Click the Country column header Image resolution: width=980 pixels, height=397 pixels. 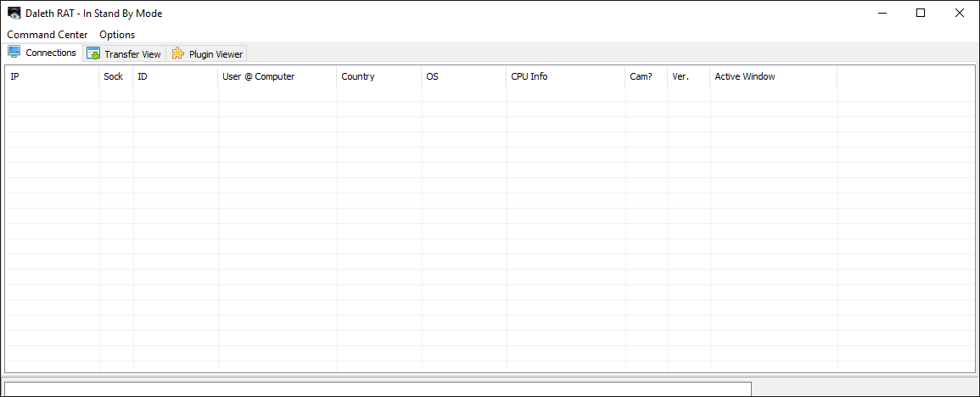pyautogui.click(x=379, y=76)
